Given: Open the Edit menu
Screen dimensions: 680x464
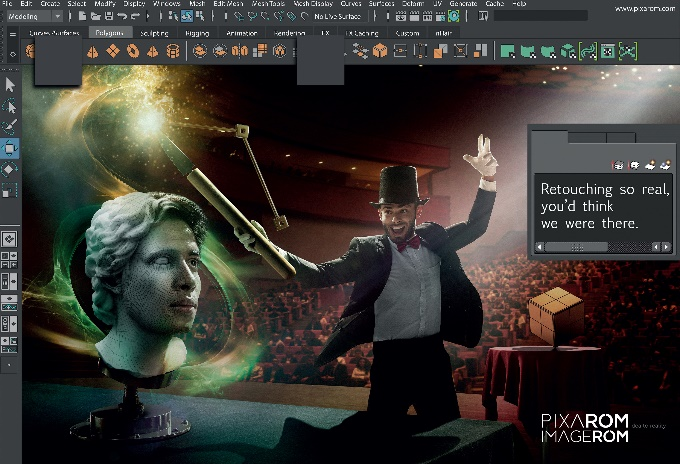Looking at the screenshot, I should pos(26,3).
